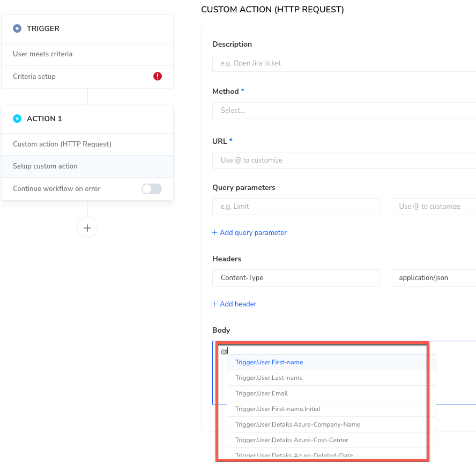This screenshot has height=462, width=476.
Task: Focus the URL input field
Action: [344, 160]
